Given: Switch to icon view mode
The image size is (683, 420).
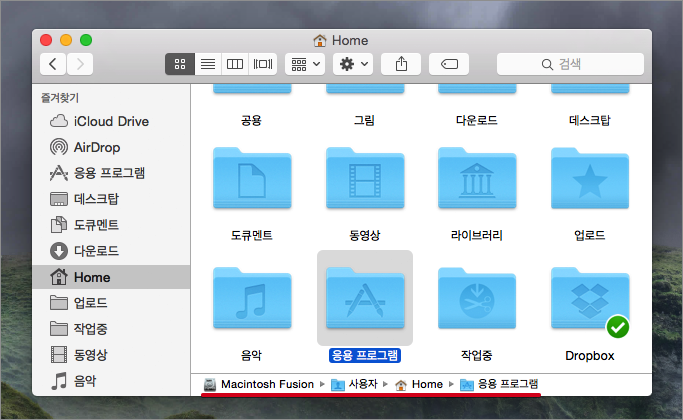Looking at the screenshot, I should [180, 64].
